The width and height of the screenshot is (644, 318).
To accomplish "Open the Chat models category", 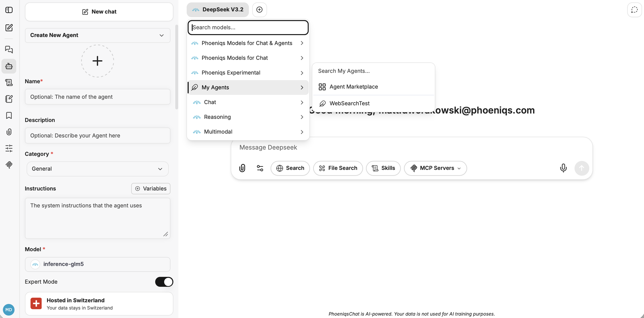I will pyautogui.click(x=248, y=102).
